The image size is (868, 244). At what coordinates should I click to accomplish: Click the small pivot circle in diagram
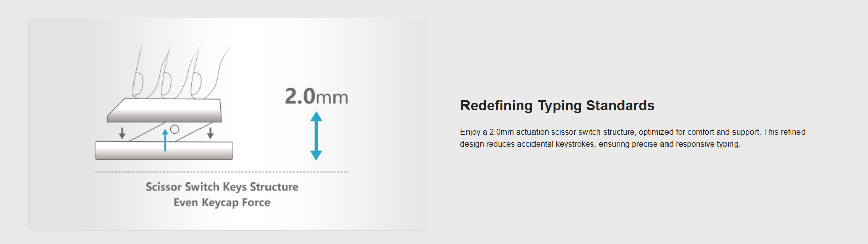(x=175, y=129)
